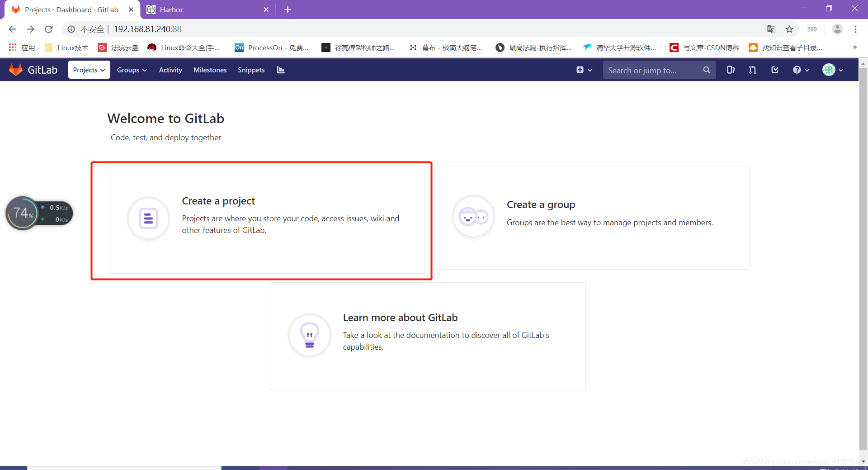
Task: Open the apps bookmark shortcut
Action: tap(22, 47)
